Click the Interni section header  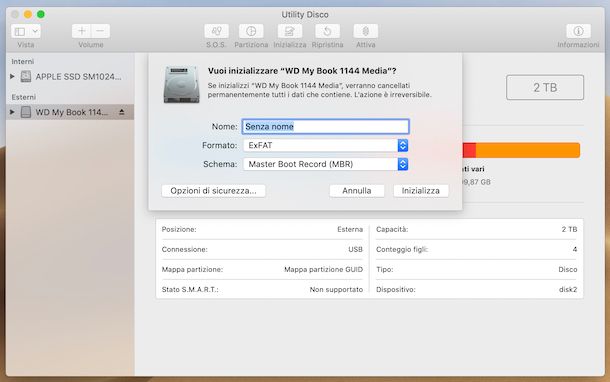23,61
